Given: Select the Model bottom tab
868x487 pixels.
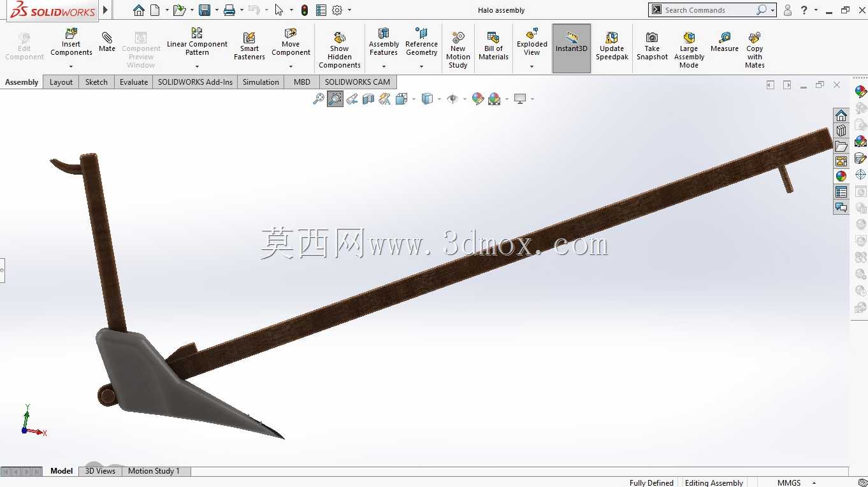Looking at the screenshot, I should [62, 471].
